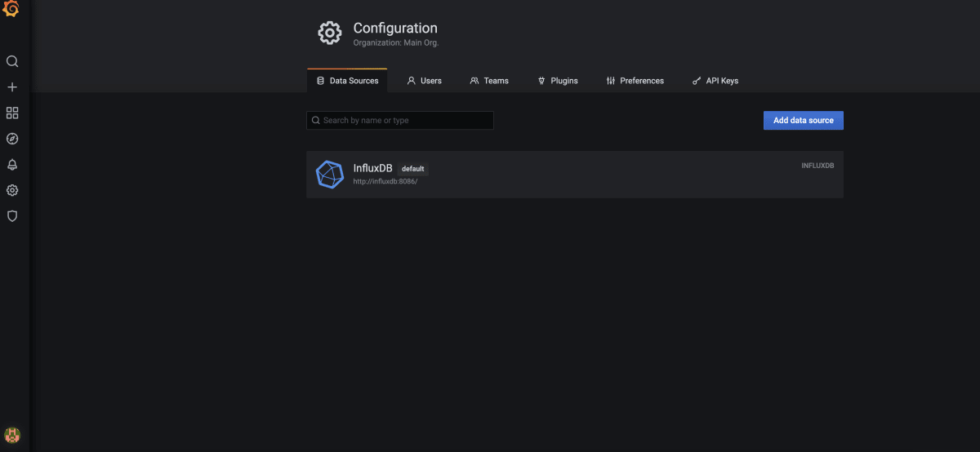Click the default badge next to InfluxDB

click(413, 169)
